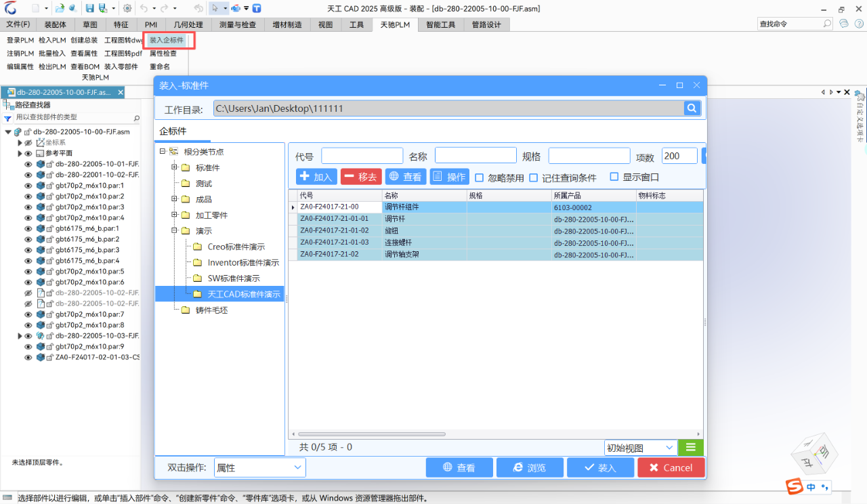Show the hidden 坐标系 via its eye icon

28,143
